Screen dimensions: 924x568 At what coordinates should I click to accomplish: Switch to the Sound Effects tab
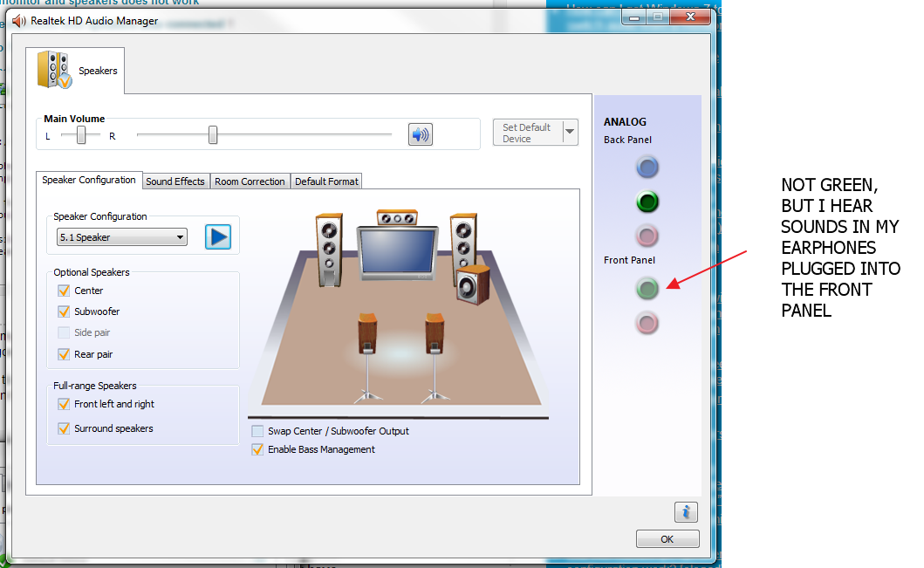tap(175, 181)
